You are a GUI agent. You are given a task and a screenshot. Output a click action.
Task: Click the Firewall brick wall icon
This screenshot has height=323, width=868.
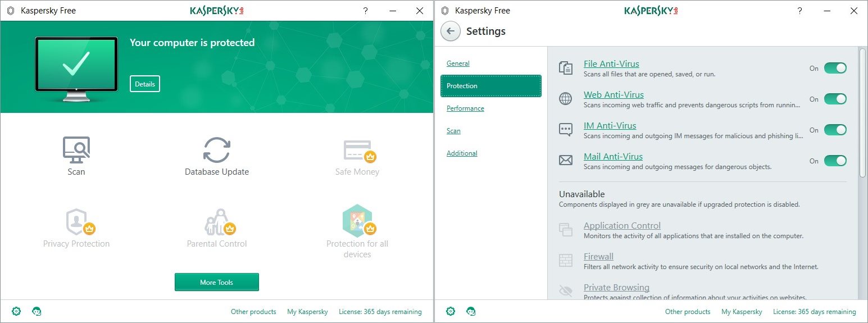tap(566, 260)
